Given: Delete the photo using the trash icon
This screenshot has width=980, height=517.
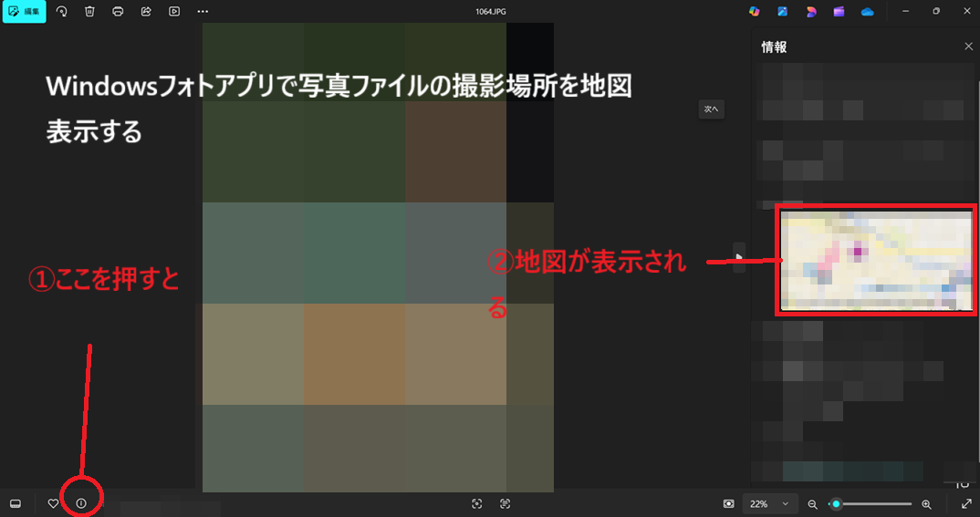Looking at the screenshot, I should [89, 11].
